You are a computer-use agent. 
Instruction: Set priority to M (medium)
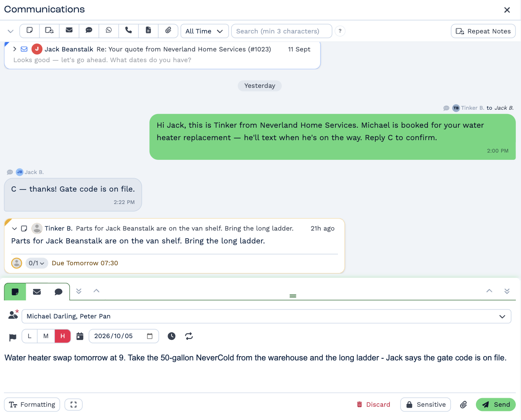(46, 336)
